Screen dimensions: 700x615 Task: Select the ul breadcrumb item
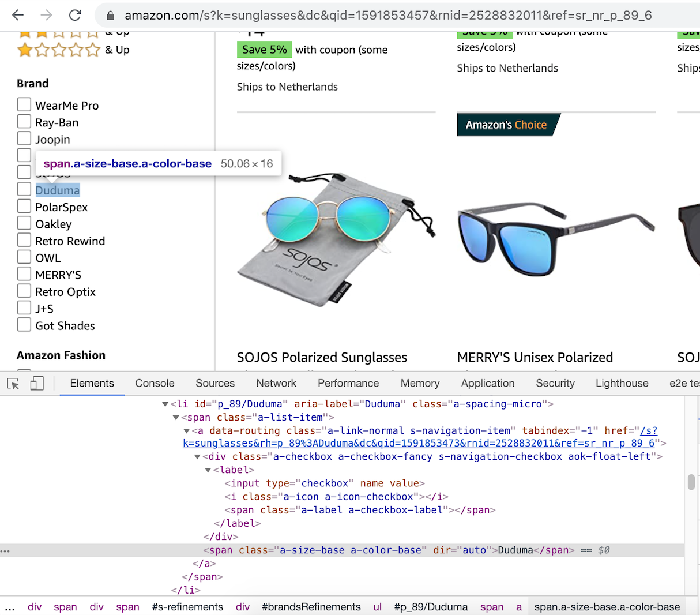378,607
